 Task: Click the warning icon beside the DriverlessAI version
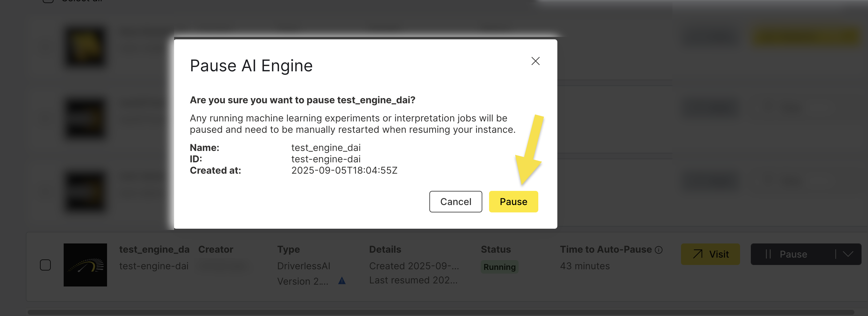coord(342,280)
